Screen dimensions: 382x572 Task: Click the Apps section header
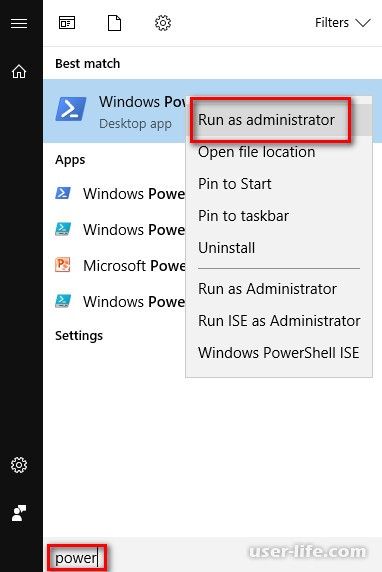coord(70,160)
